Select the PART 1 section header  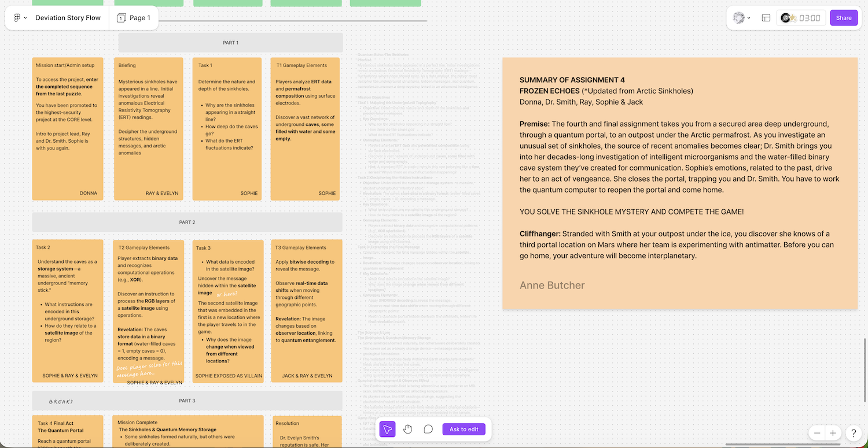[x=230, y=43]
